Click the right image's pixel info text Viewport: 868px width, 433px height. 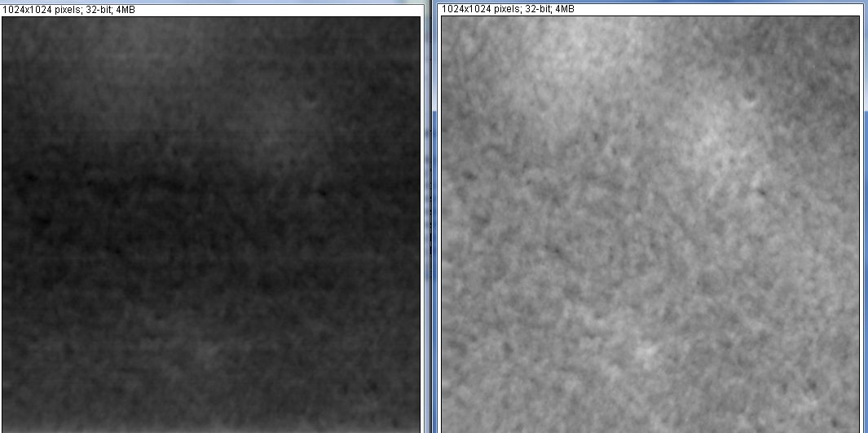coord(500,8)
